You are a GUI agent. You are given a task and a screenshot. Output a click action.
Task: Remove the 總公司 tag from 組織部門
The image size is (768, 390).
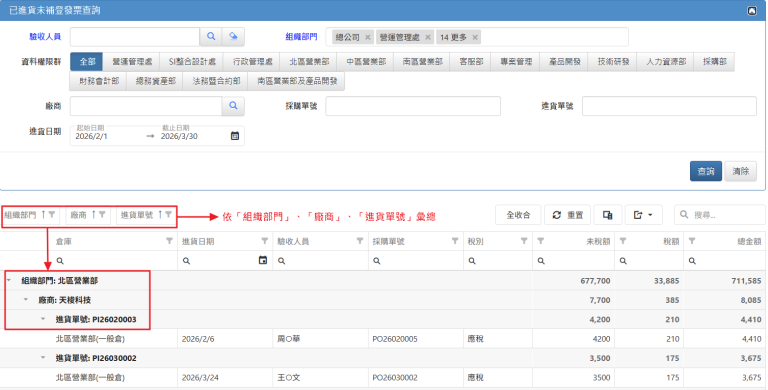[x=367, y=37]
